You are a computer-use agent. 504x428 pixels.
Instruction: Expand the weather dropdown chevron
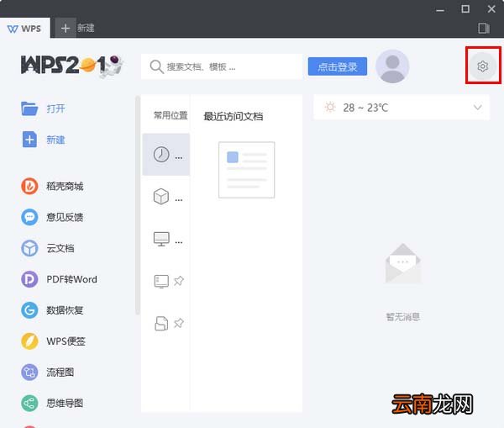[x=478, y=107]
